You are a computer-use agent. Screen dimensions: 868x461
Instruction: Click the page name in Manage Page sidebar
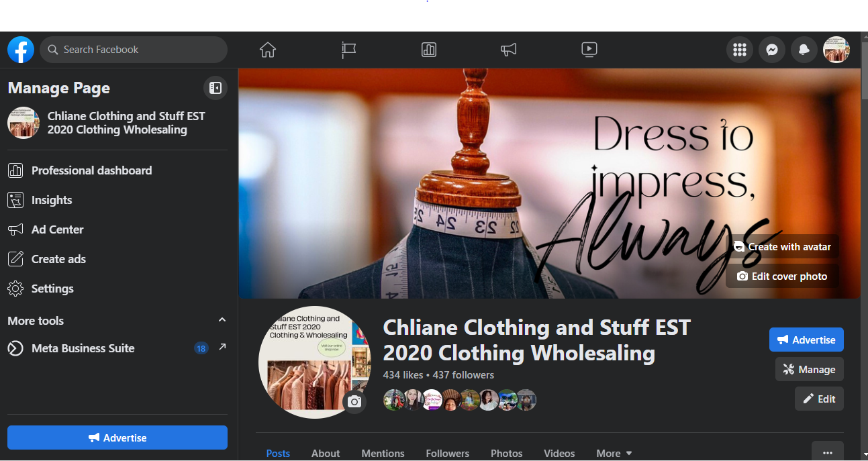[126, 123]
